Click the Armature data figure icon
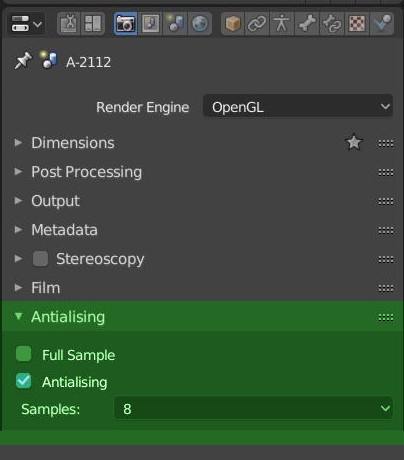This screenshot has width=404, height=460. pyautogui.click(x=282, y=23)
